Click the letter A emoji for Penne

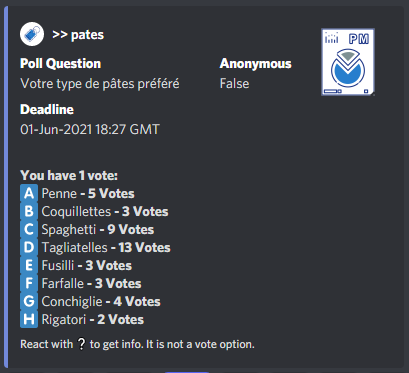pyautogui.click(x=29, y=193)
